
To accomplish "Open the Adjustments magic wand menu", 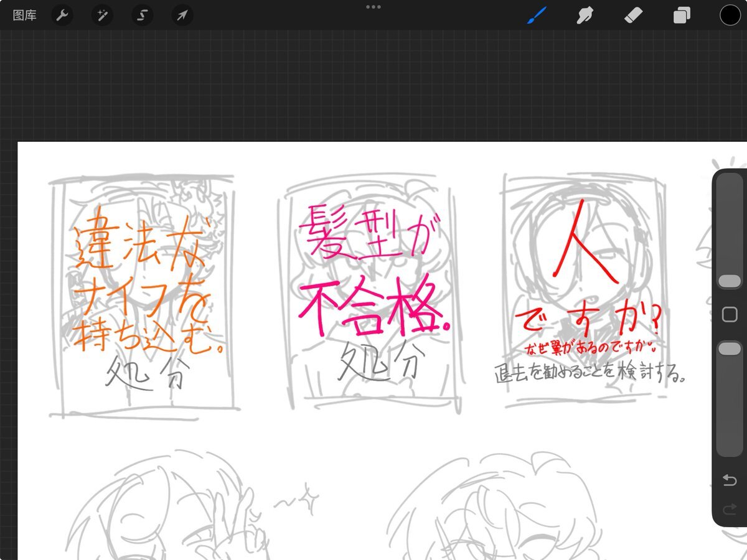I will tap(101, 16).
